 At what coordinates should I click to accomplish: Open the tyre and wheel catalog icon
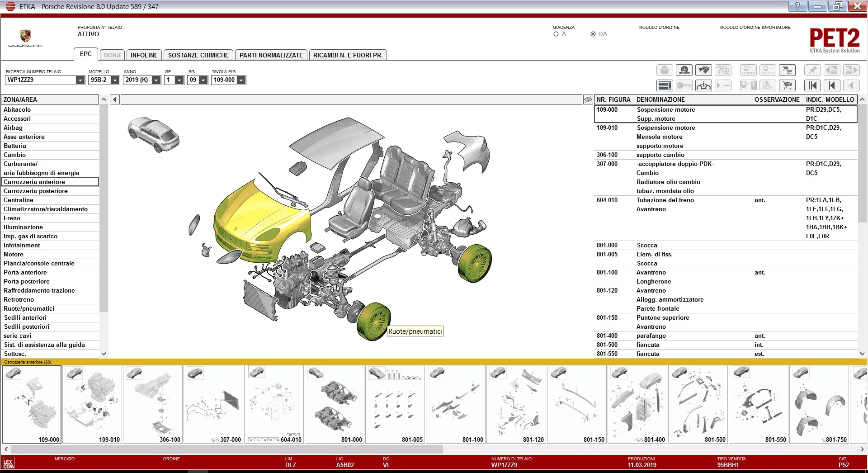(x=684, y=70)
